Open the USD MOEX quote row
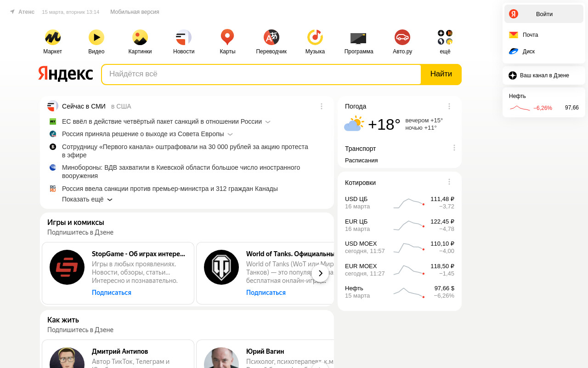Image resolution: width=588 pixels, height=368 pixels. tap(400, 247)
